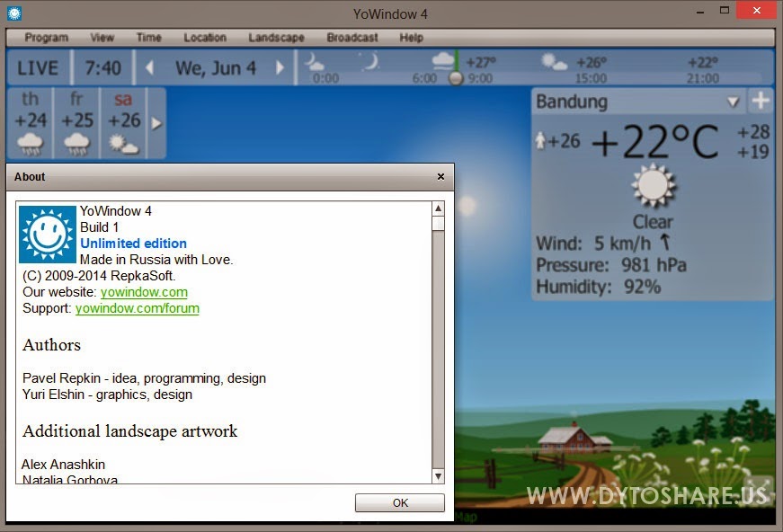This screenshot has width=783, height=532.
Task: Click the About scrollbar thumb
Action: click(x=438, y=224)
